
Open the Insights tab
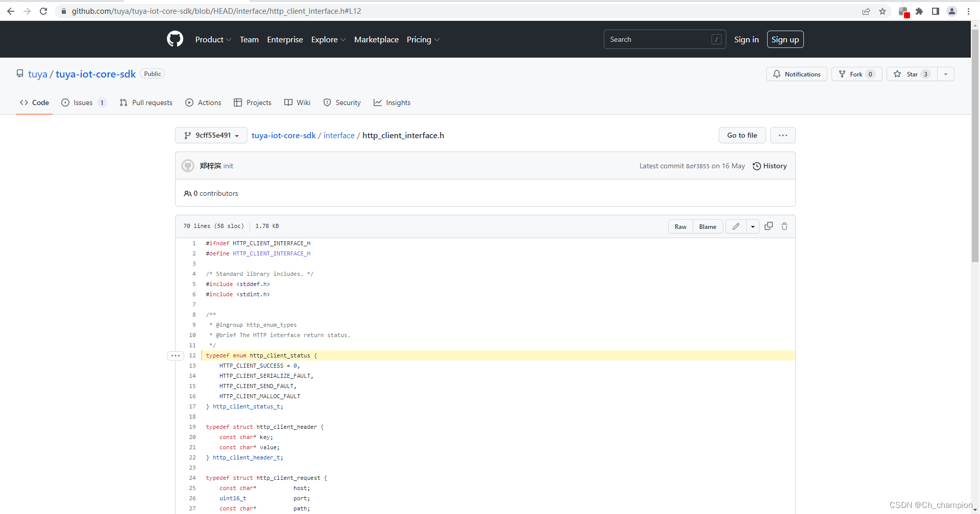(392, 102)
